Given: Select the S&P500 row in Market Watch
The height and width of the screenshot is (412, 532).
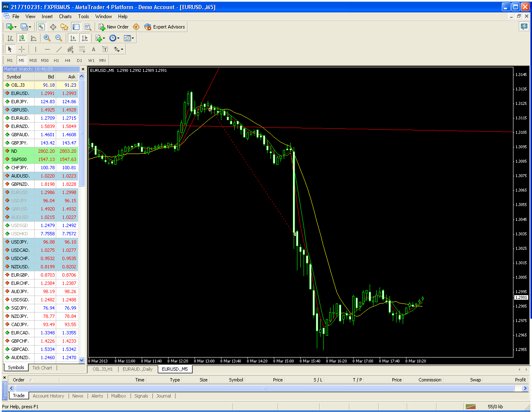Looking at the screenshot, I should click(40, 159).
